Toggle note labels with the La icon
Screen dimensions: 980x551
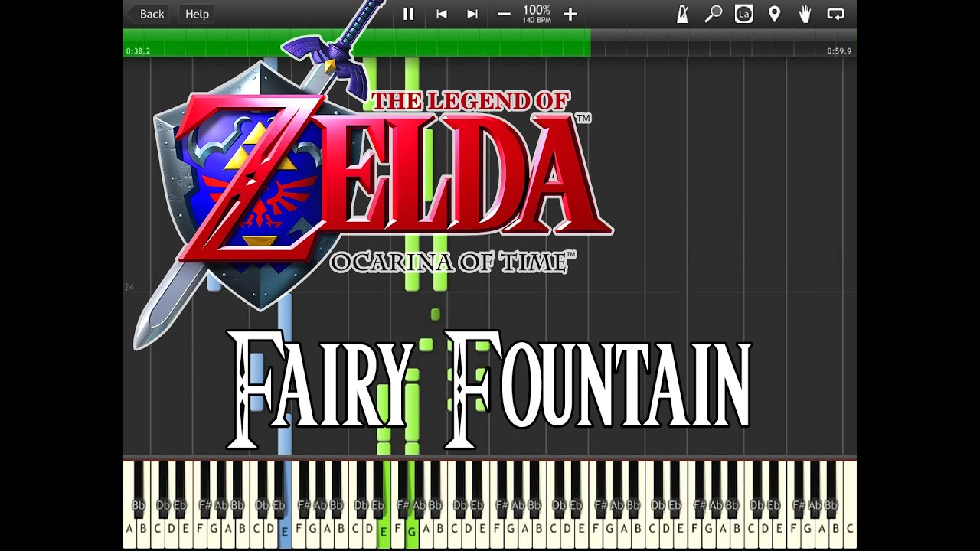[743, 14]
